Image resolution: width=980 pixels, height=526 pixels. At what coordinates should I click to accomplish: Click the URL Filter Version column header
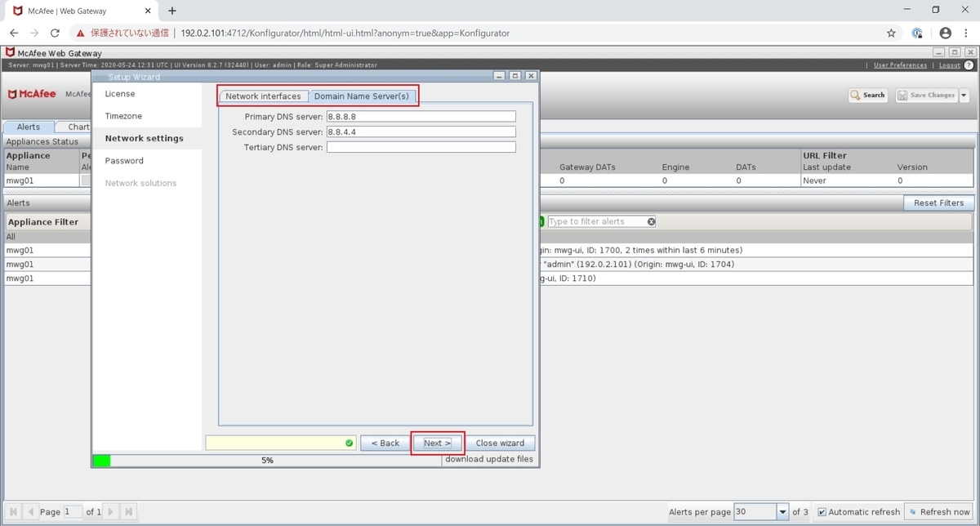point(912,167)
